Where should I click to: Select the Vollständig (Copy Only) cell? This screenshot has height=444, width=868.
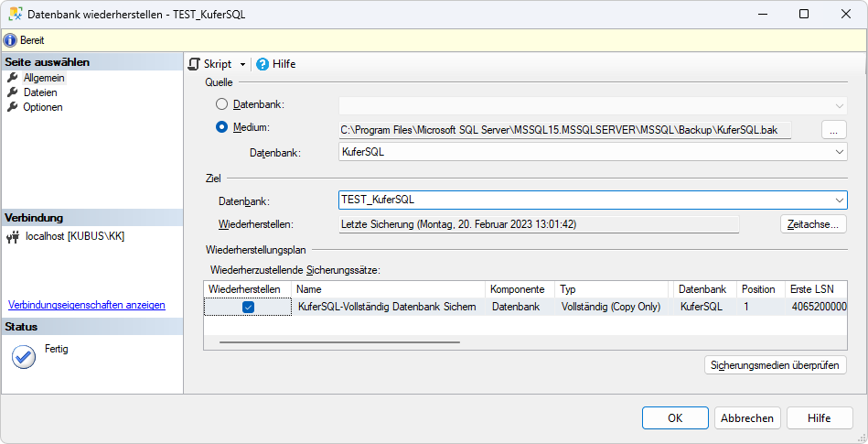[x=612, y=307]
